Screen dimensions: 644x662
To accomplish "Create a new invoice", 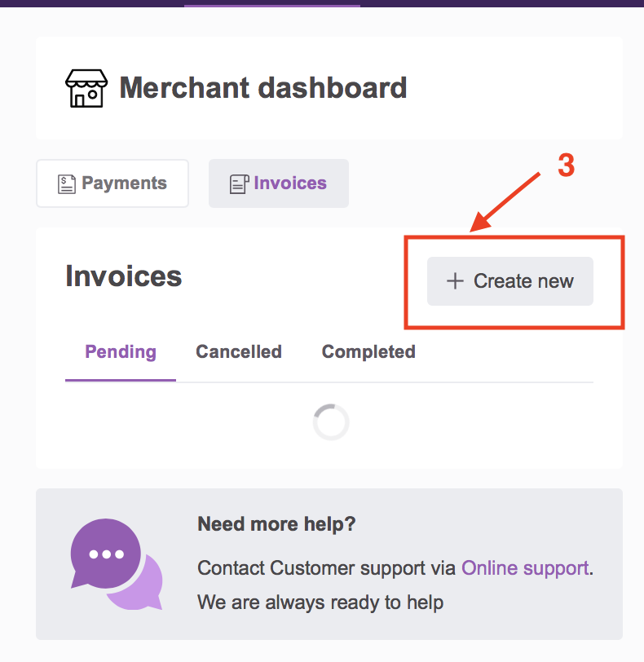I will [x=510, y=281].
